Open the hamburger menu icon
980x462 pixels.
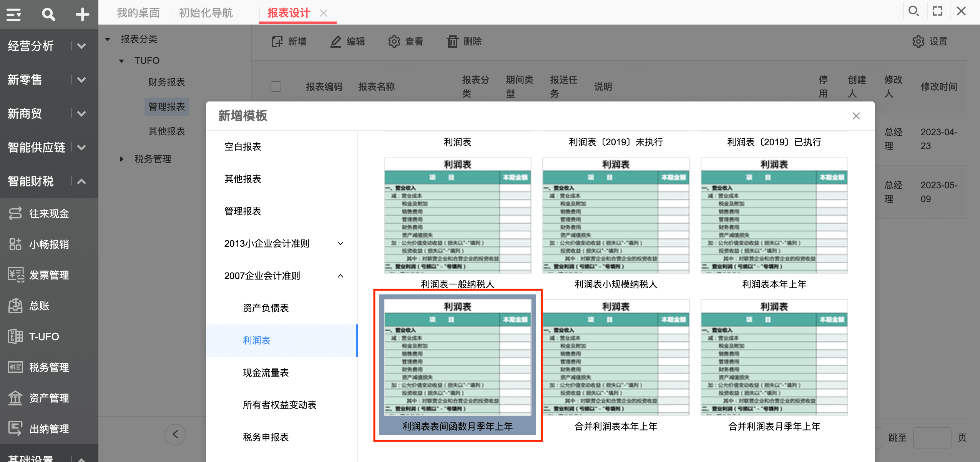14,14
